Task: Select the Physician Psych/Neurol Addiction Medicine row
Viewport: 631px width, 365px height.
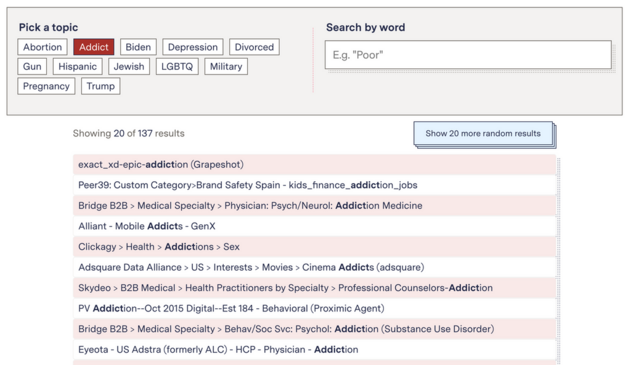Action: pyautogui.click(x=314, y=206)
